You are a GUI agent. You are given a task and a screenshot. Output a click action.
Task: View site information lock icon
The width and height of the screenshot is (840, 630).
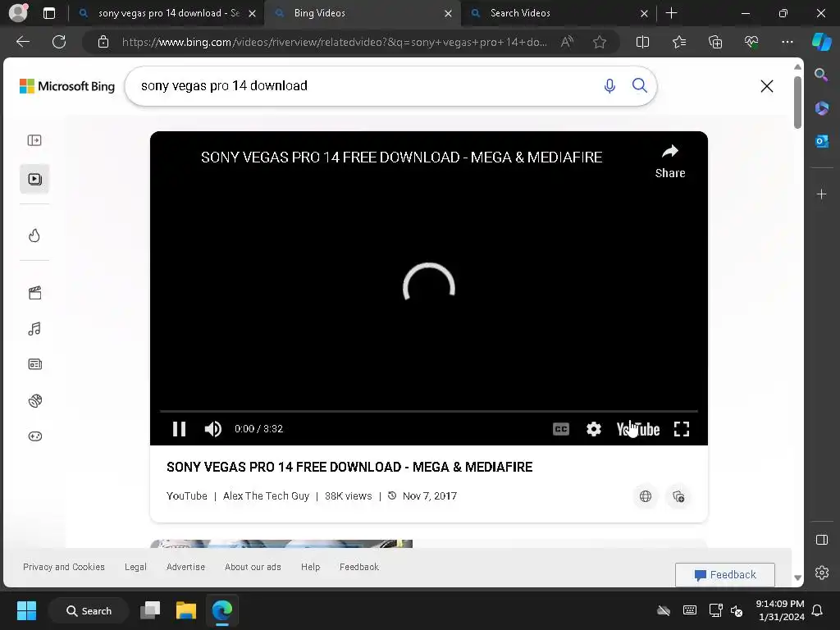(103, 42)
